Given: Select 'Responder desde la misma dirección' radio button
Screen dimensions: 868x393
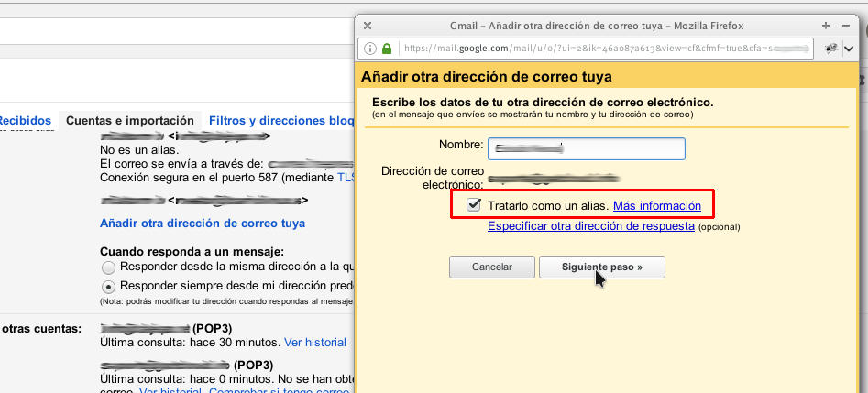Looking at the screenshot, I should 109,267.
